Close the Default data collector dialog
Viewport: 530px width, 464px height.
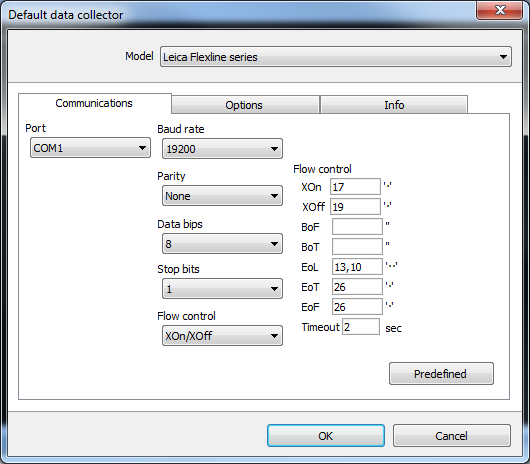[500, 10]
